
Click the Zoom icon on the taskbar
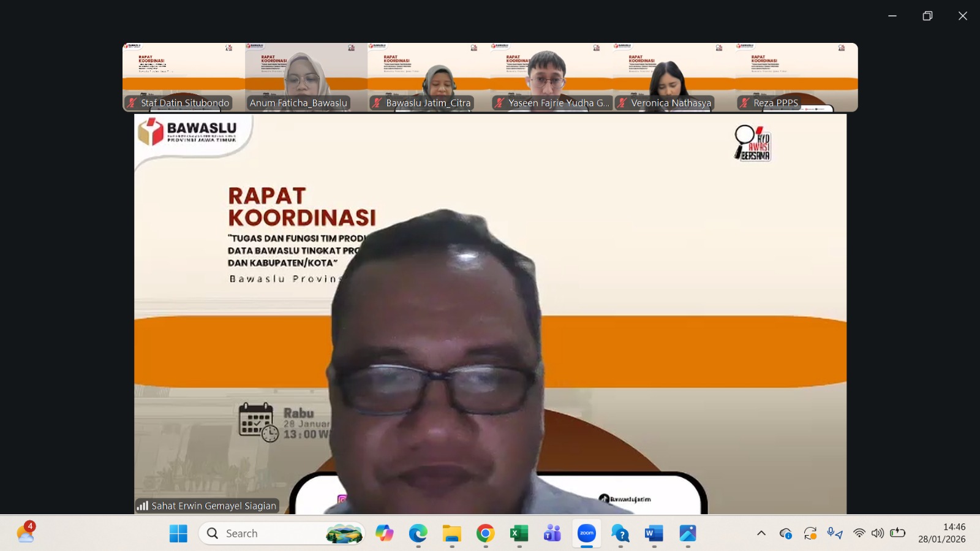point(587,534)
